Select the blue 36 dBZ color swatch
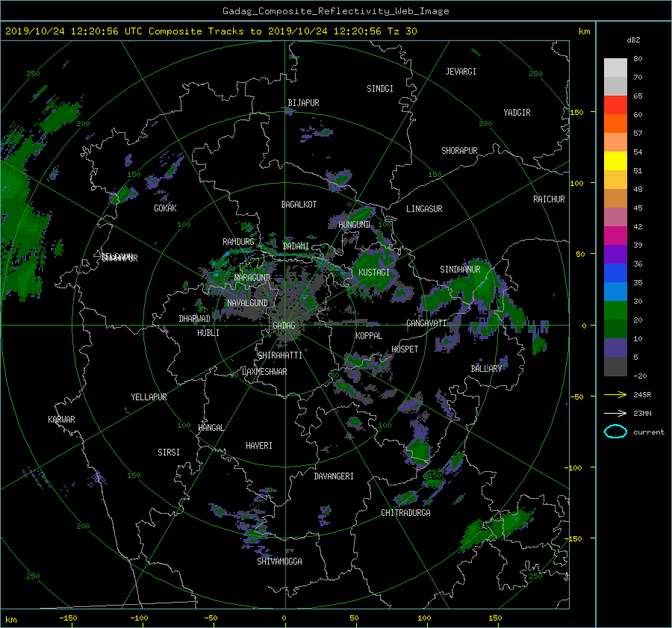 [x=615, y=273]
